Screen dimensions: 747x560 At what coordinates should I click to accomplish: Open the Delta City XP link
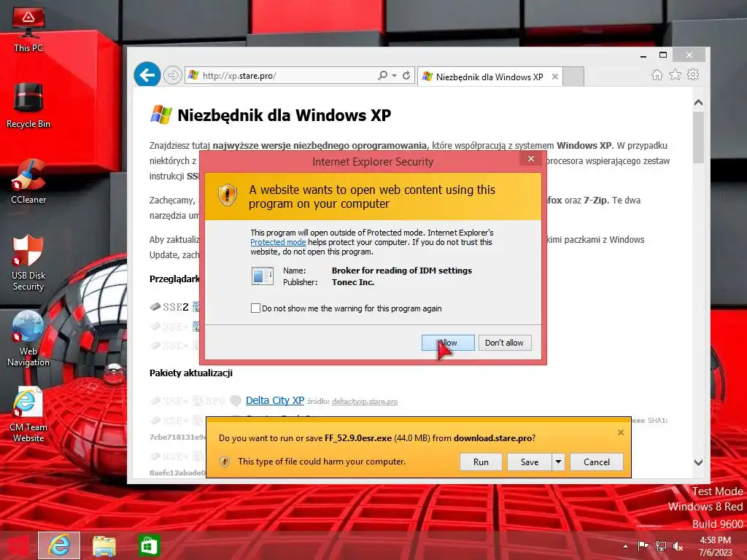tap(275, 400)
